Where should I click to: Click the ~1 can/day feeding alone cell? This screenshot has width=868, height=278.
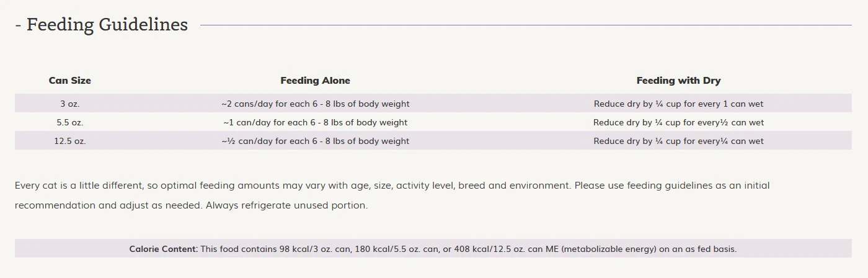point(315,122)
